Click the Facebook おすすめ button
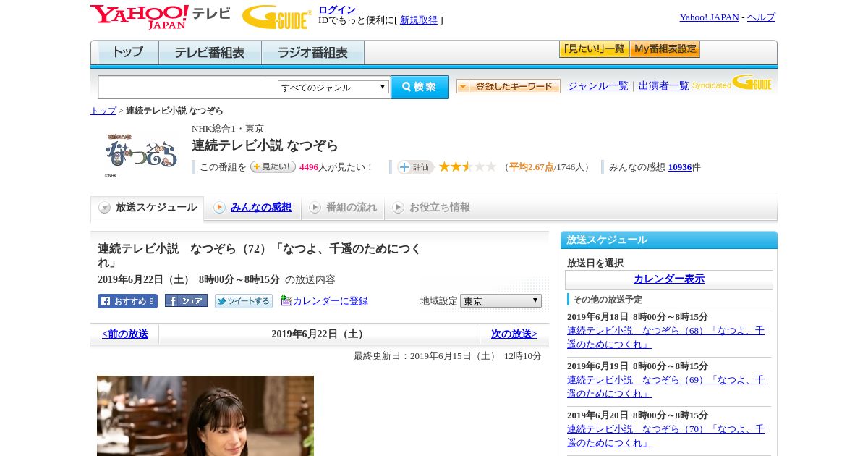Viewport: 868px width, 456px height. pos(127,301)
